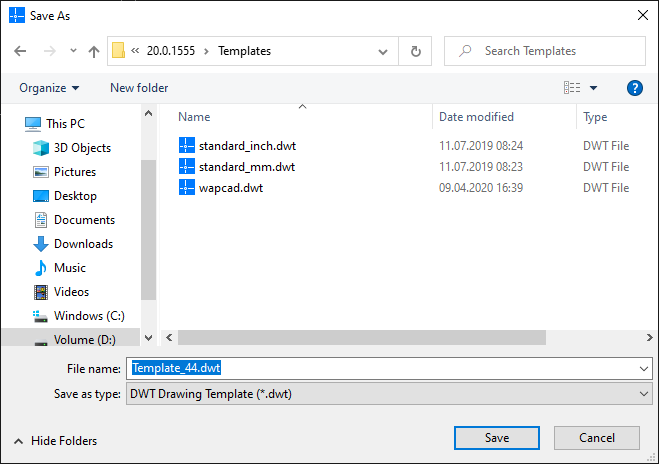This screenshot has width=659, height=464.
Task: Collapse the dialog with Hide Folders
Action: click(x=55, y=440)
